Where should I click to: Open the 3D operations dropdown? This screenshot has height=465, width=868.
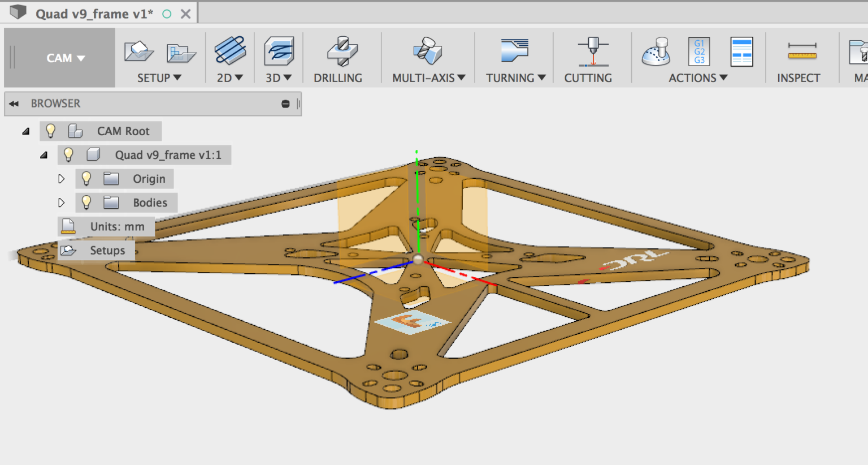pos(279,78)
